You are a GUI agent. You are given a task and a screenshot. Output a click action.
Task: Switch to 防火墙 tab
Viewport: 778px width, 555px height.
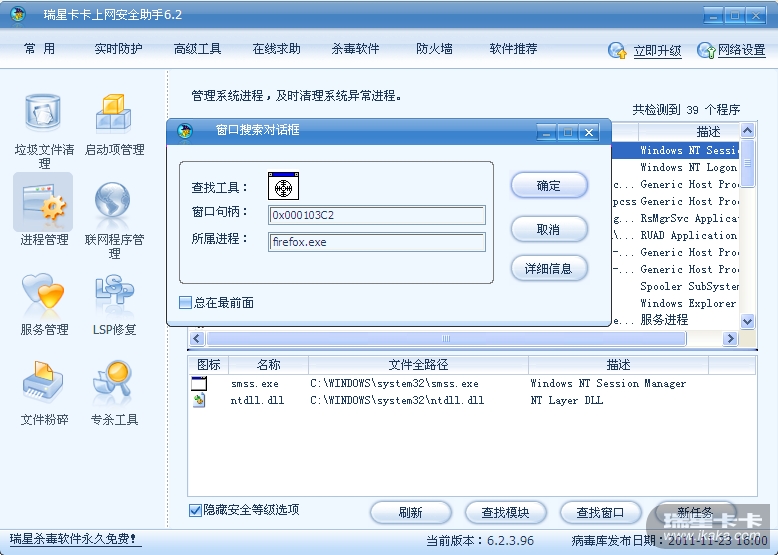[x=434, y=49]
